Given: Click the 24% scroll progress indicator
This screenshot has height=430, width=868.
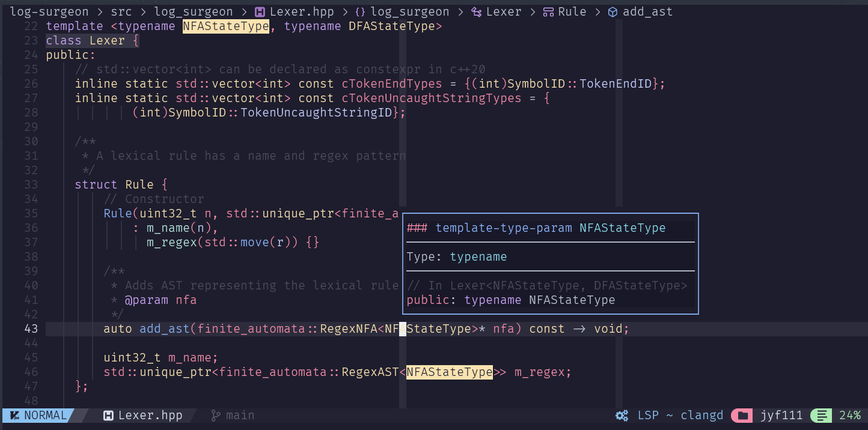Looking at the screenshot, I should [x=851, y=415].
